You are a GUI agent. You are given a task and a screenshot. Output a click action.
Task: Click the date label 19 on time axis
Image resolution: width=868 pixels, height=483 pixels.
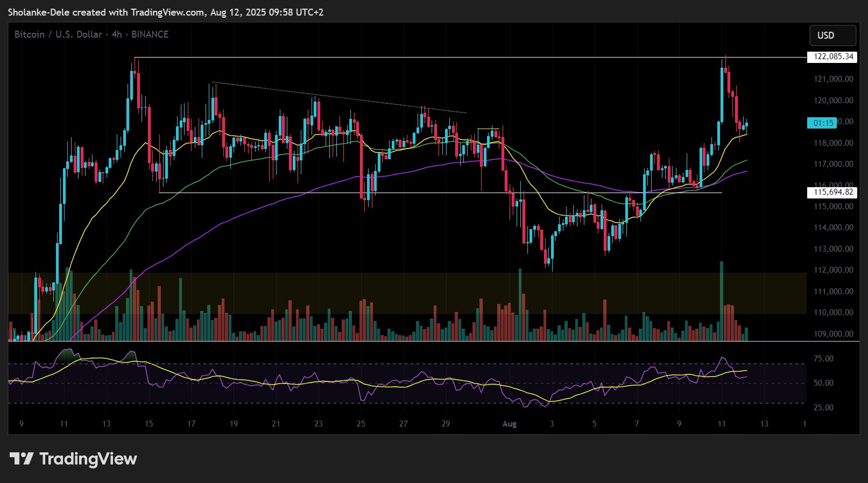point(234,424)
